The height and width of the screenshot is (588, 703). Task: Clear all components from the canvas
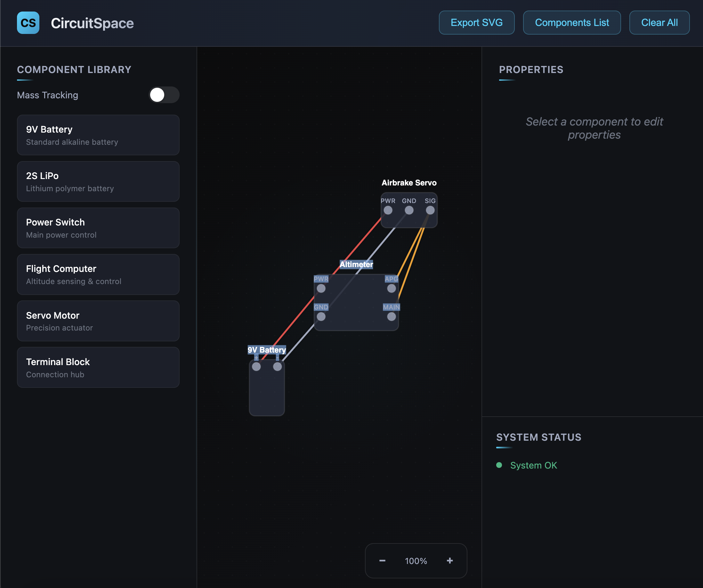[659, 22]
